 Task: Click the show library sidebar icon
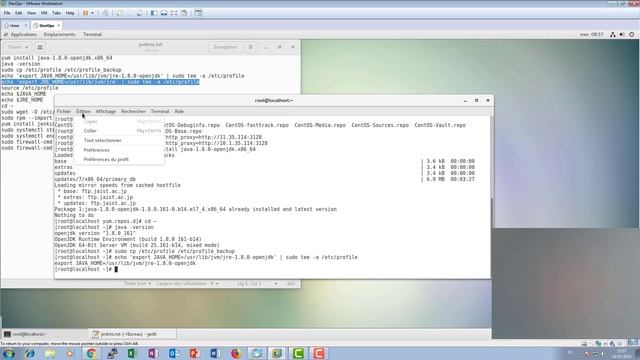154,13
